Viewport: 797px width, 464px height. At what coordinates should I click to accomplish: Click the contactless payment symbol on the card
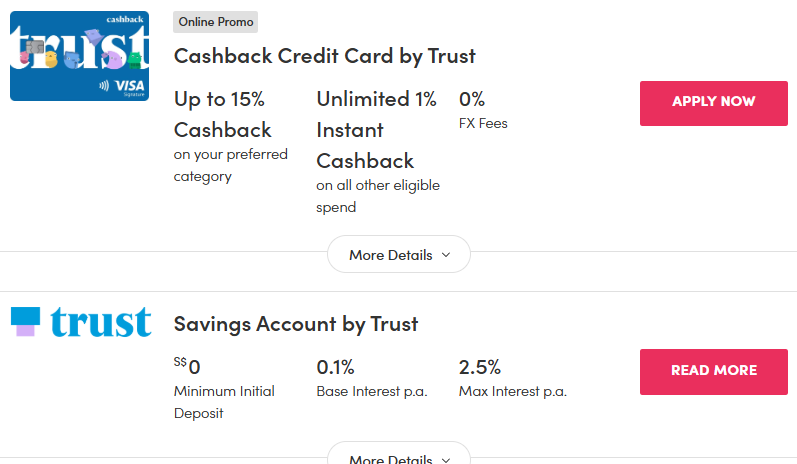[x=104, y=87]
